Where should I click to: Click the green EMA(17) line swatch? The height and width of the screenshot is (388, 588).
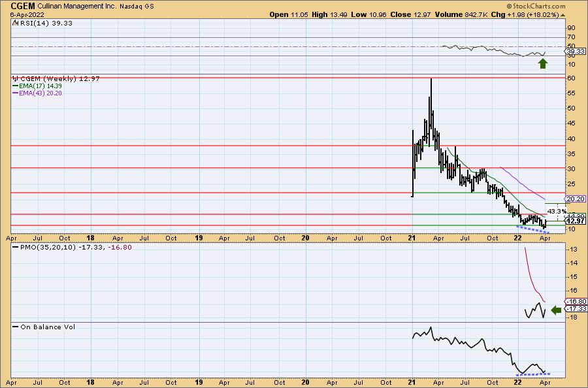coord(16,86)
